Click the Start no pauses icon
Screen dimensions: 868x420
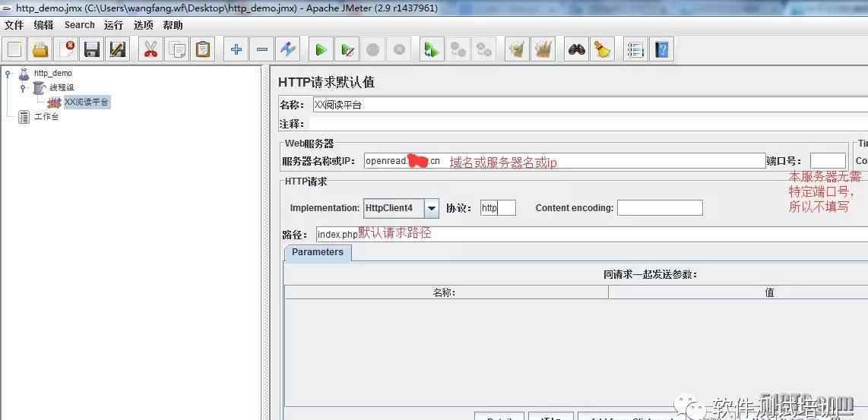click(347, 50)
